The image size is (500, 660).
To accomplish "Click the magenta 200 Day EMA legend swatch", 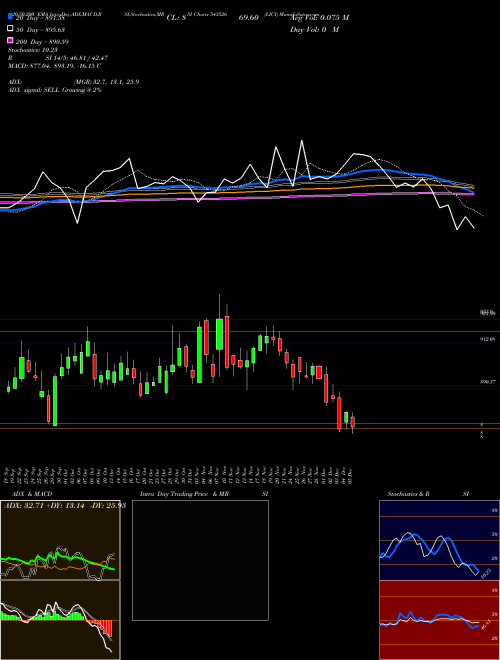I will pos(10,40).
